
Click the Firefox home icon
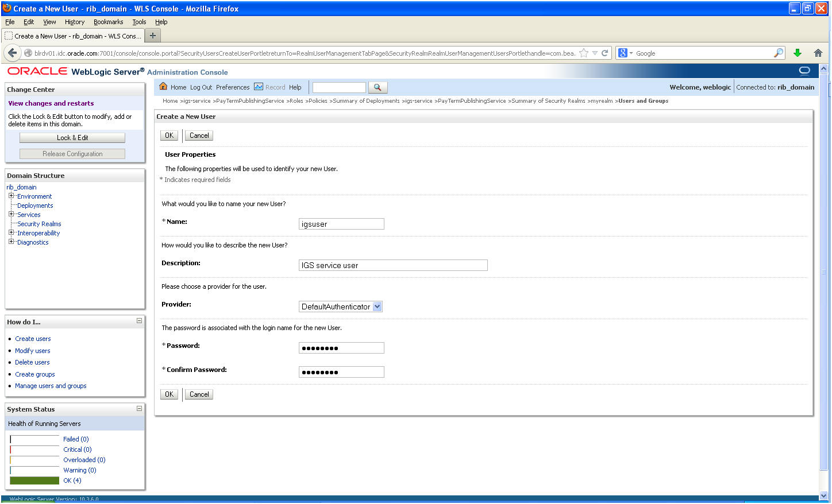(x=818, y=53)
